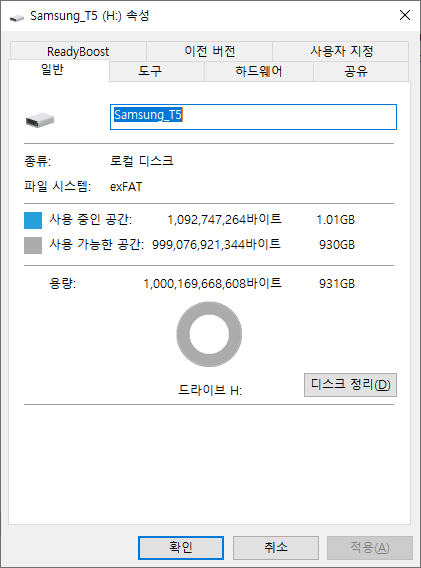
Task: Click the exFAT file system value
Action: click(x=126, y=187)
